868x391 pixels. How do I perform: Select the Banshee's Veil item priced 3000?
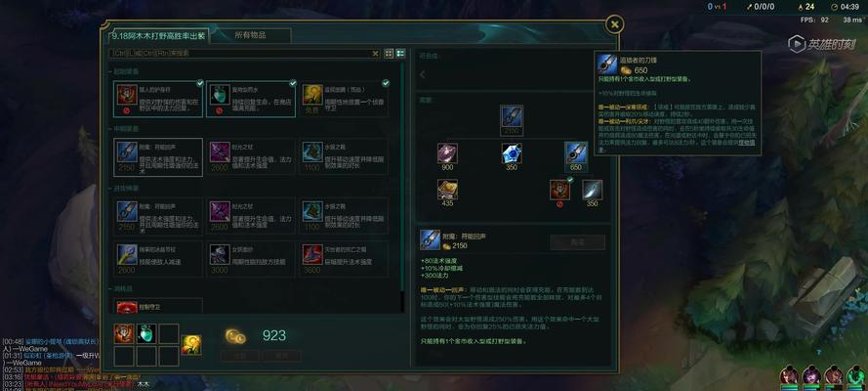[x=251, y=259]
